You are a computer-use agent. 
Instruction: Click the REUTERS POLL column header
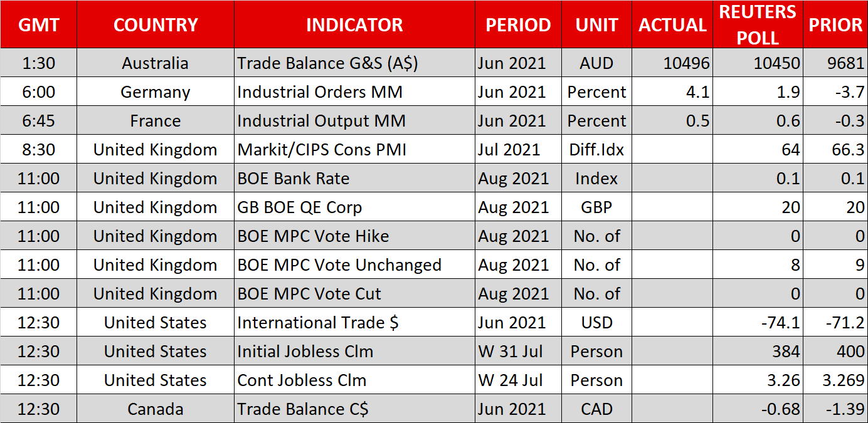tap(758, 25)
